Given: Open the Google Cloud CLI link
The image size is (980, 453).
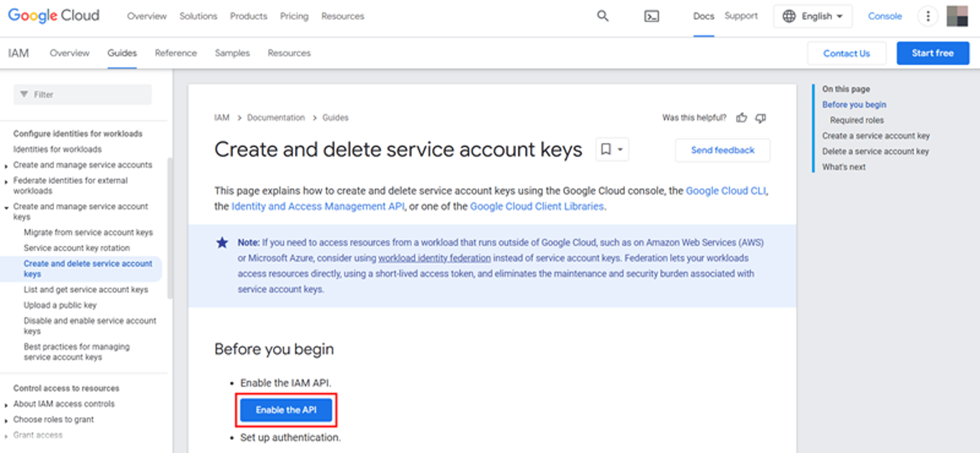Looking at the screenshot, I should click(x=726, y=191).
